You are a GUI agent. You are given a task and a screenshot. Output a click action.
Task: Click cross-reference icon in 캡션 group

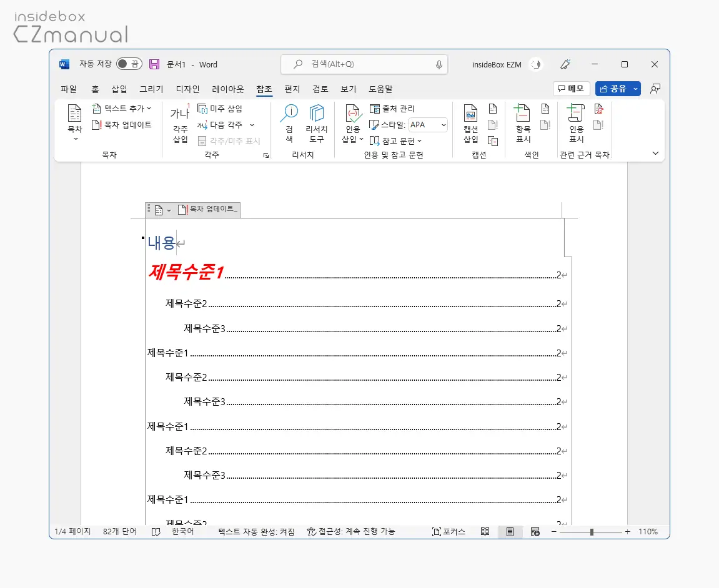493,140
